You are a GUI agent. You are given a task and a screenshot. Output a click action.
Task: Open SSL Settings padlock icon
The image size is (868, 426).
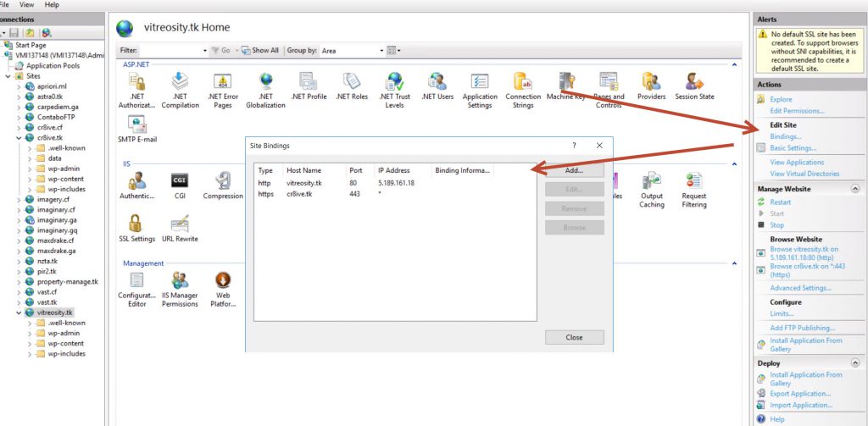pyautogui.click(x=136, y=225)
